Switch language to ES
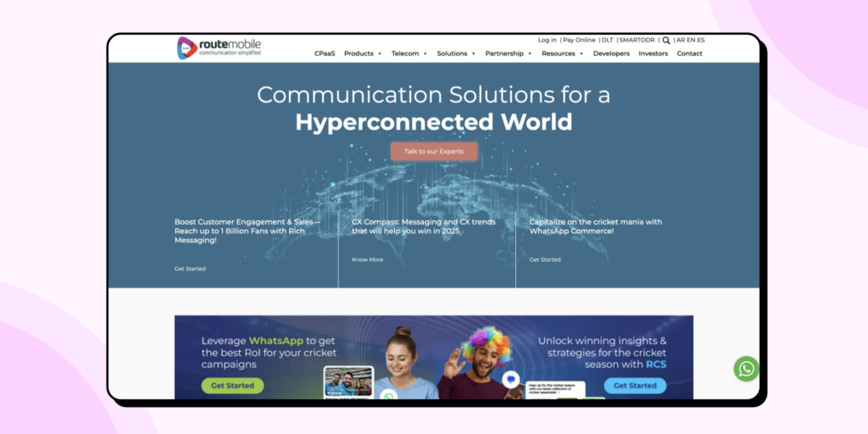 pos(701,41)
